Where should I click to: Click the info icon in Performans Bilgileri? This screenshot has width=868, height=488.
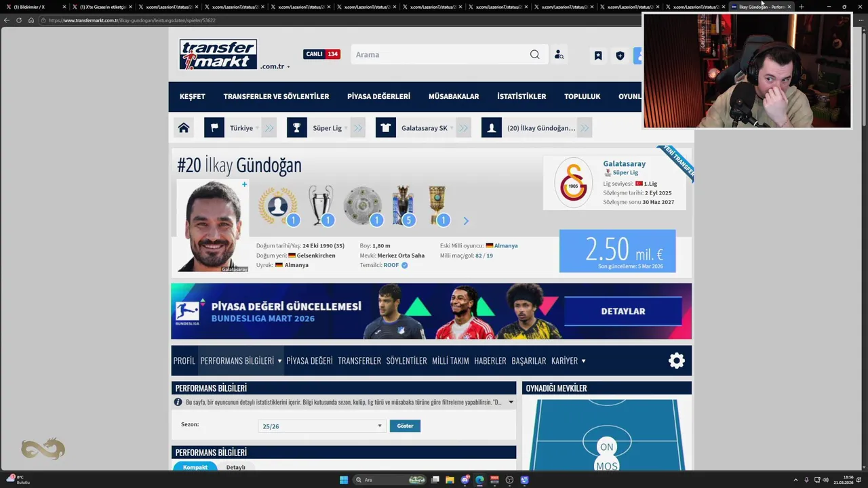point(178,402)
